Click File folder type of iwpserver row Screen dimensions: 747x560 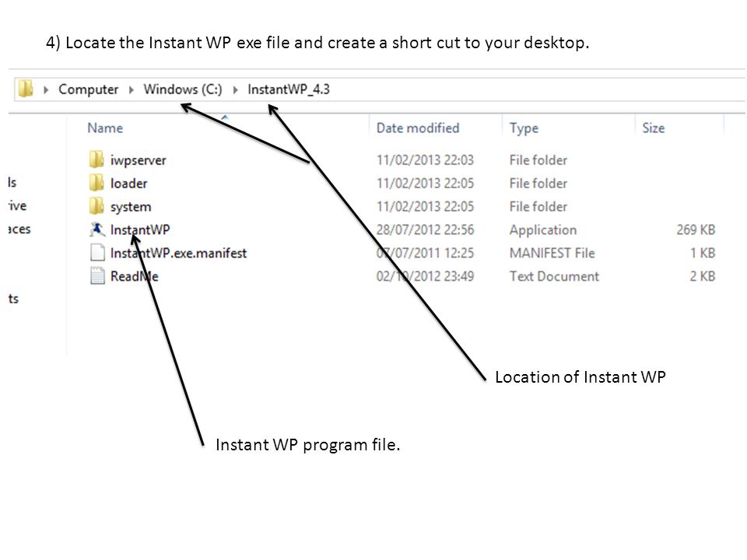click(538, 160)
